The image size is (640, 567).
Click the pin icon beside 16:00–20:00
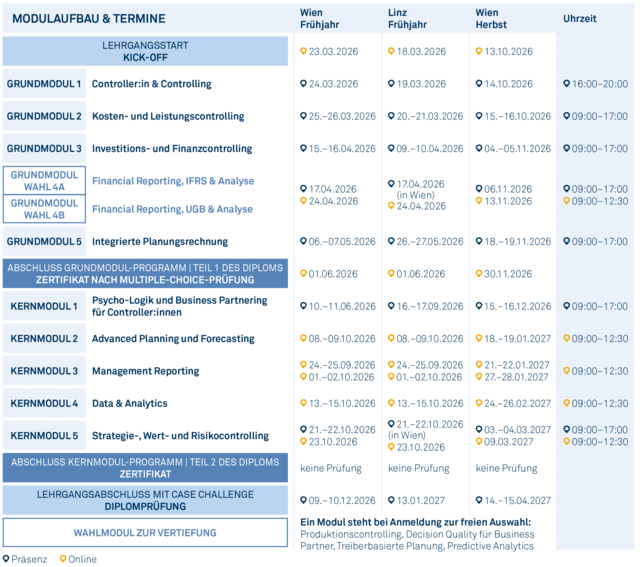(566, 84)
